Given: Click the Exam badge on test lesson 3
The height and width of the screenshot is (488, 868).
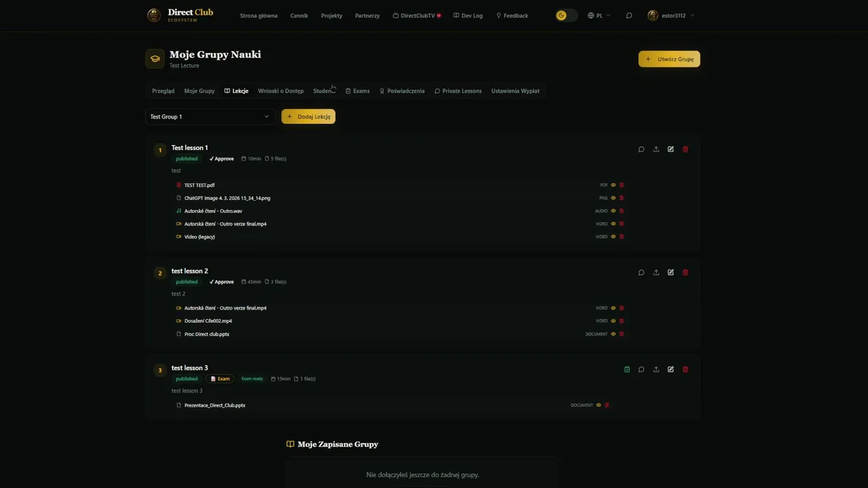Looking at the screenshot, I should click(220, 379).
